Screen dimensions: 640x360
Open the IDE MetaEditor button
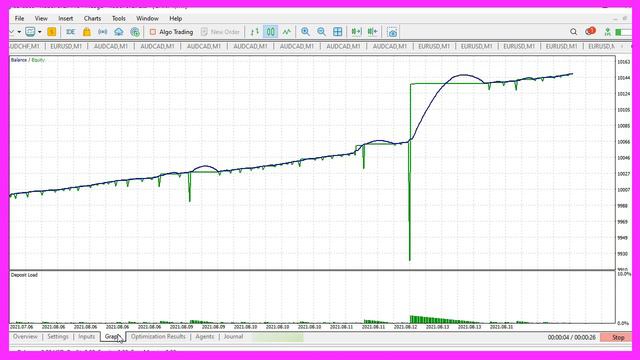(71, 32)
